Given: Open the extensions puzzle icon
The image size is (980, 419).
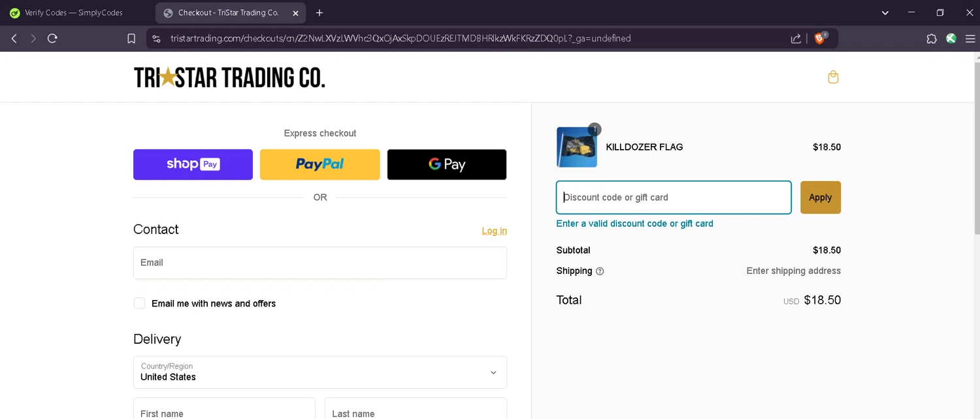Looking at the screenshot, I should pos(932,39).
